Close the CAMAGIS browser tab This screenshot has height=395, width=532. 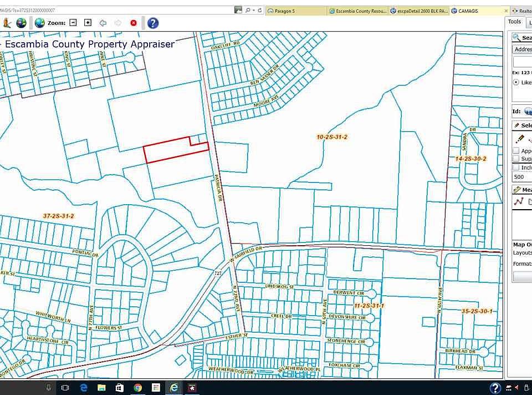[506, 11]
